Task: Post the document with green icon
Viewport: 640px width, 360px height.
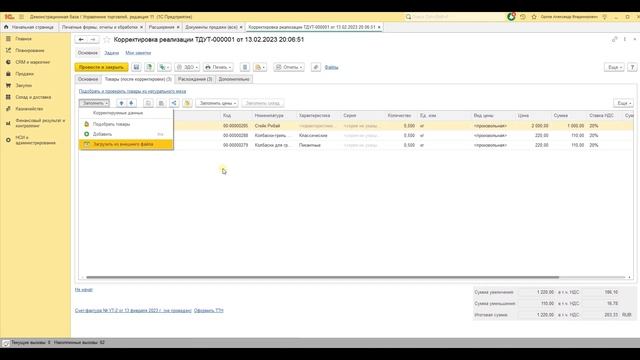Action: (x=149, y=67)
